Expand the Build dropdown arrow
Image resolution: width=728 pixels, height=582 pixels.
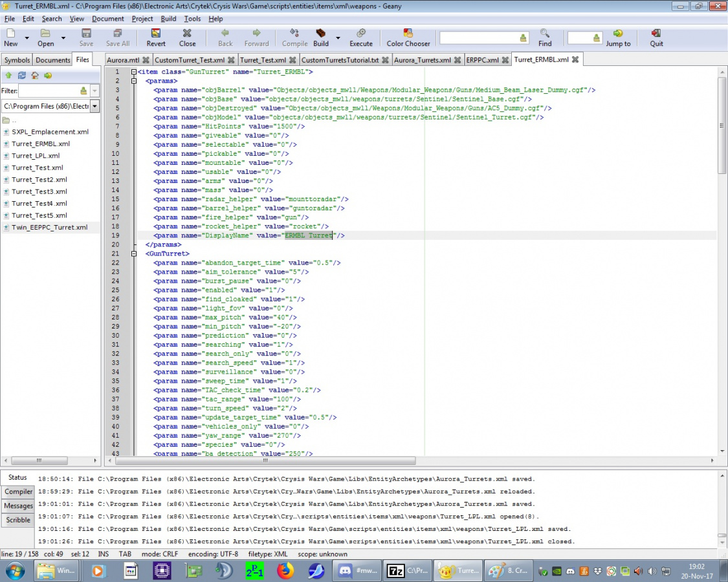tap(338, 38)
